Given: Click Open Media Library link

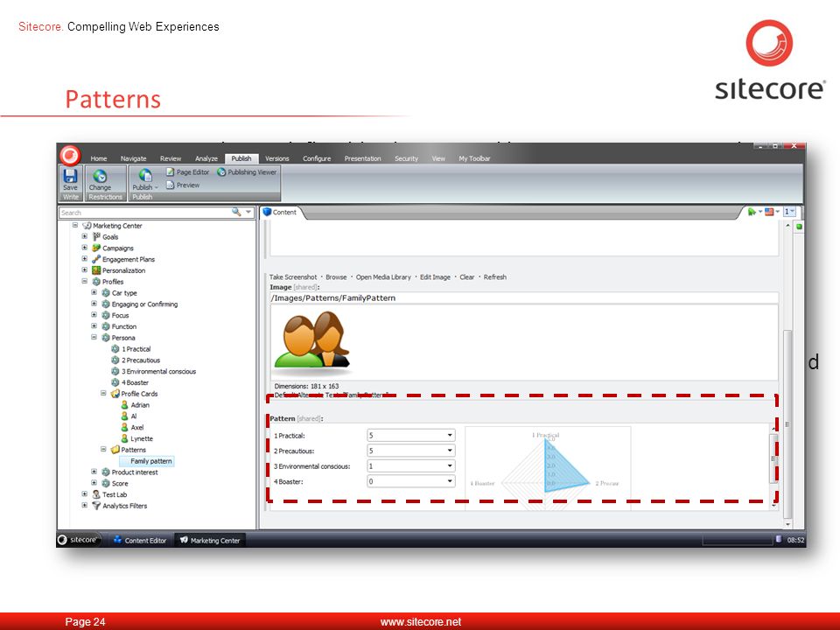Looking at the screenshot, I should click(383, 277).
